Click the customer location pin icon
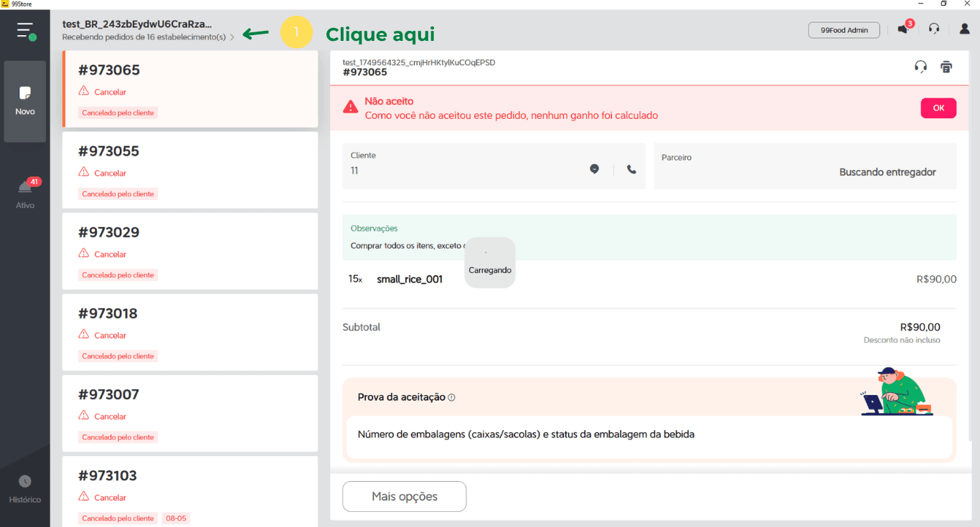The width and height of the screenshot is (980, 527). (594, 169)
